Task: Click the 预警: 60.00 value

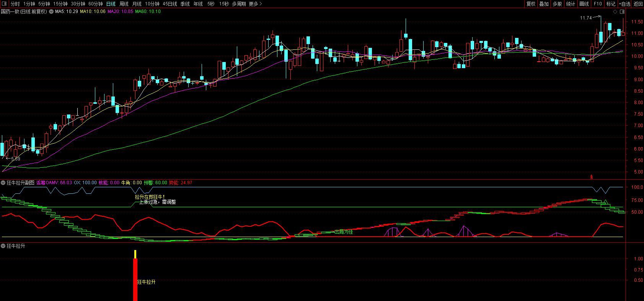Action: 155,183
